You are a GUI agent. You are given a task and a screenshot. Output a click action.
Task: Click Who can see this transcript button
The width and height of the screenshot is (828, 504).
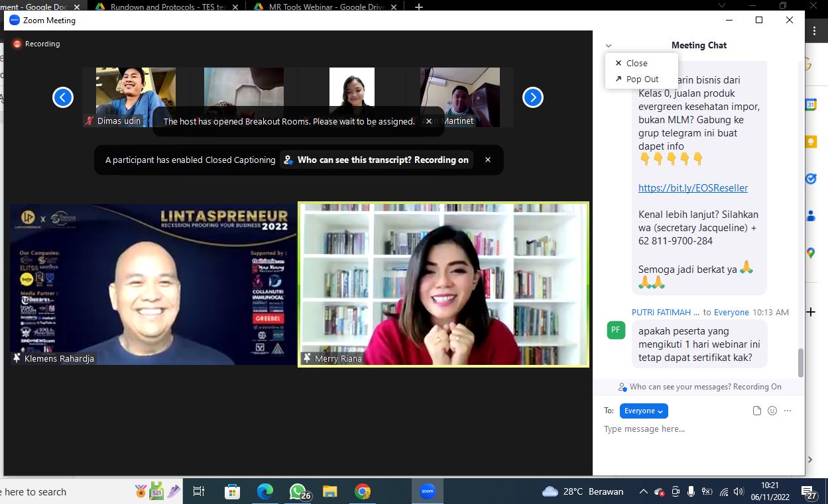(x=376, y=160)
